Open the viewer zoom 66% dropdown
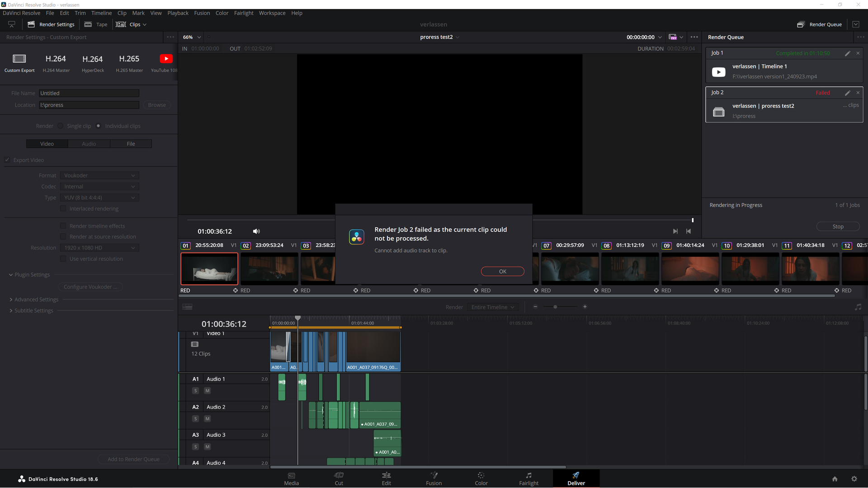Viewport: 868px width, 488px height. click(x=192, y=37)
